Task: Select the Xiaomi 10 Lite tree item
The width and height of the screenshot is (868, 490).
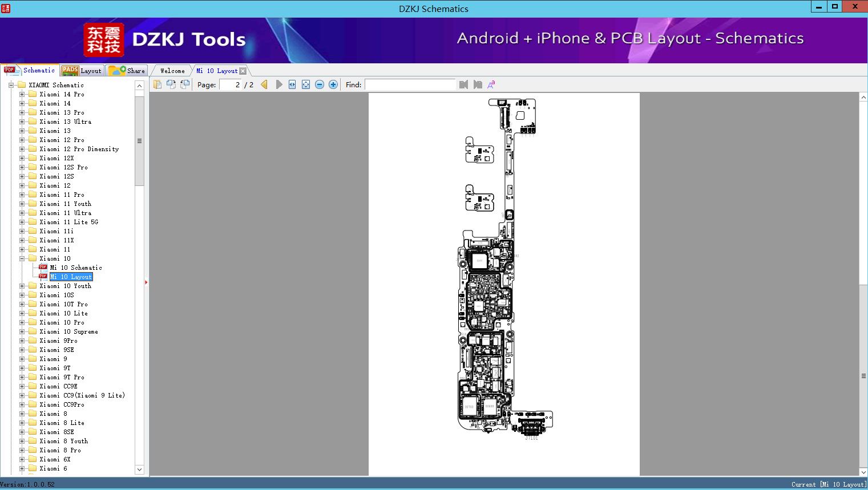Action: pos(63,313)
